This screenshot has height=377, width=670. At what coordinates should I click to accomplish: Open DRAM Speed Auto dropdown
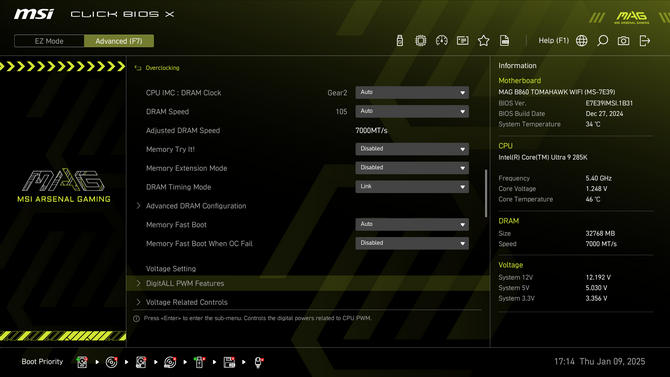412,111
